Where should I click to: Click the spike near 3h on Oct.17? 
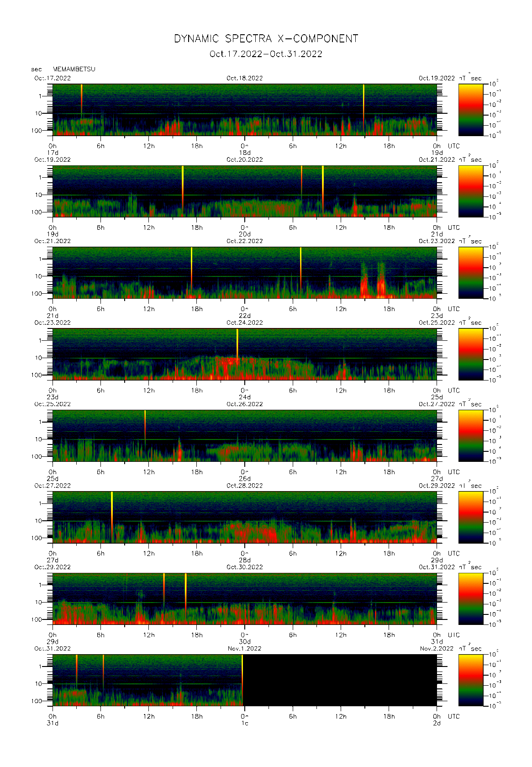pyautogui.click(x=82, y=101)
